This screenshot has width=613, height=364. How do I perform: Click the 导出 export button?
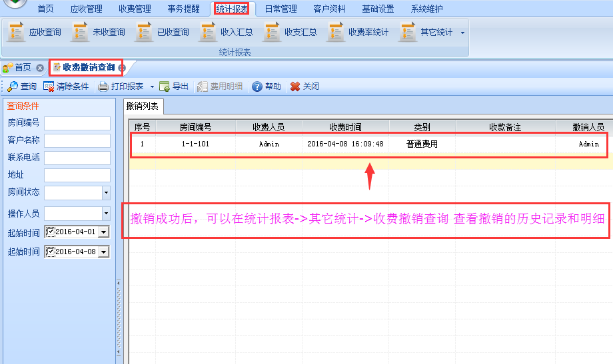point(174,87)
